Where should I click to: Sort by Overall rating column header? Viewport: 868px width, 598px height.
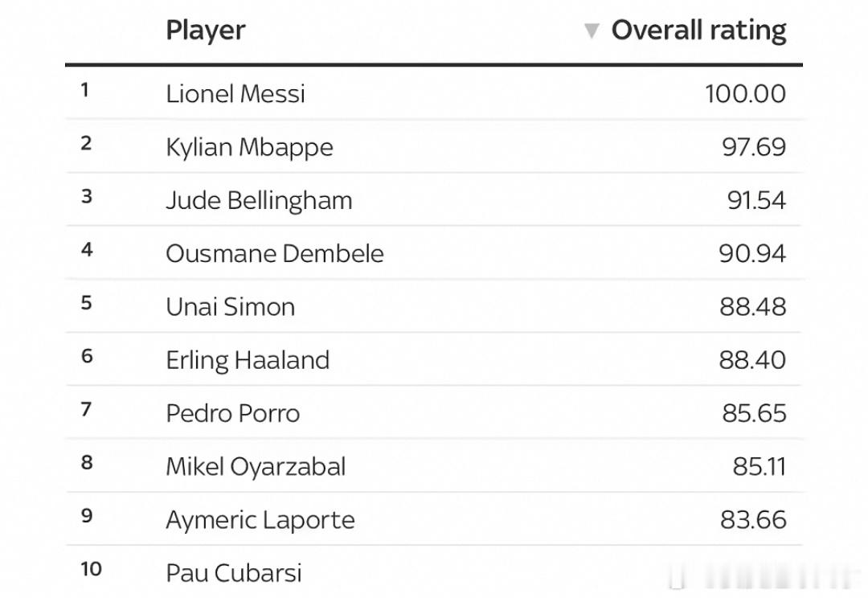698,30
